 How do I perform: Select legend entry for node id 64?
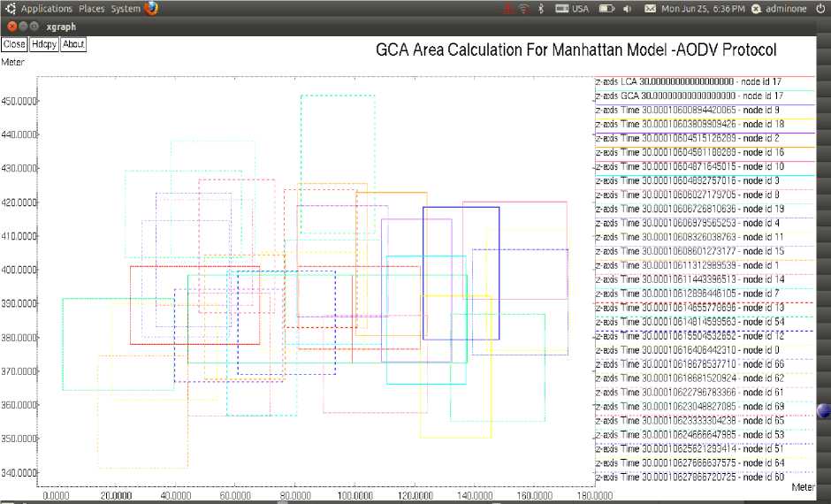(690, 463)
